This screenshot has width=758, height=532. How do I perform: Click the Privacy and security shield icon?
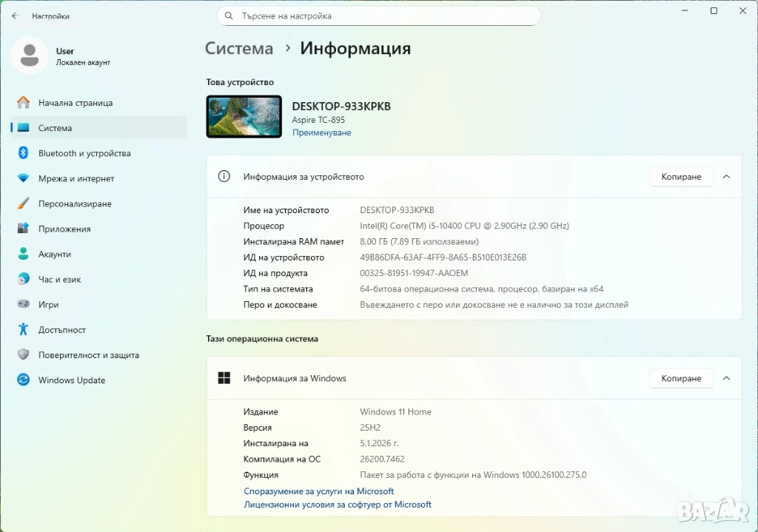click(x=23, y=355)
